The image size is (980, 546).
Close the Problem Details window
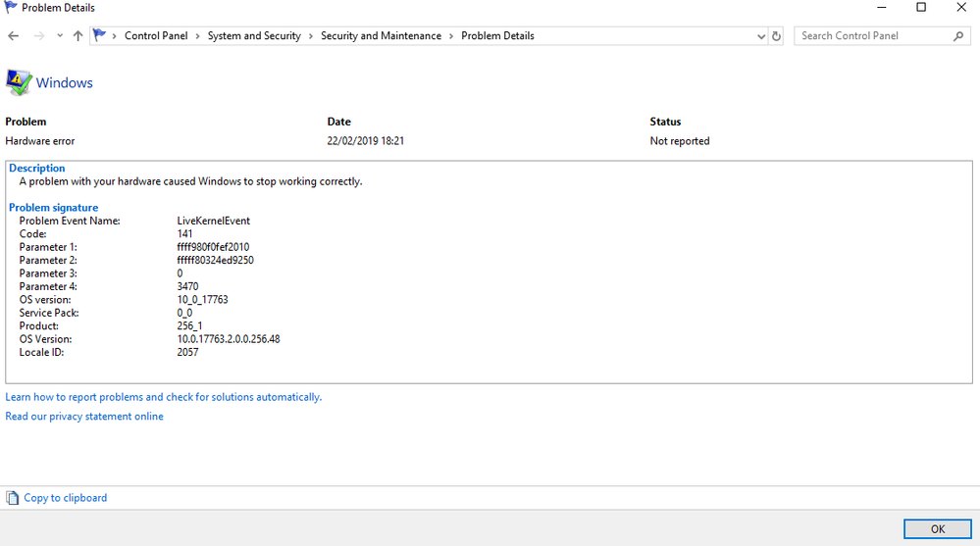coord(961,8)
